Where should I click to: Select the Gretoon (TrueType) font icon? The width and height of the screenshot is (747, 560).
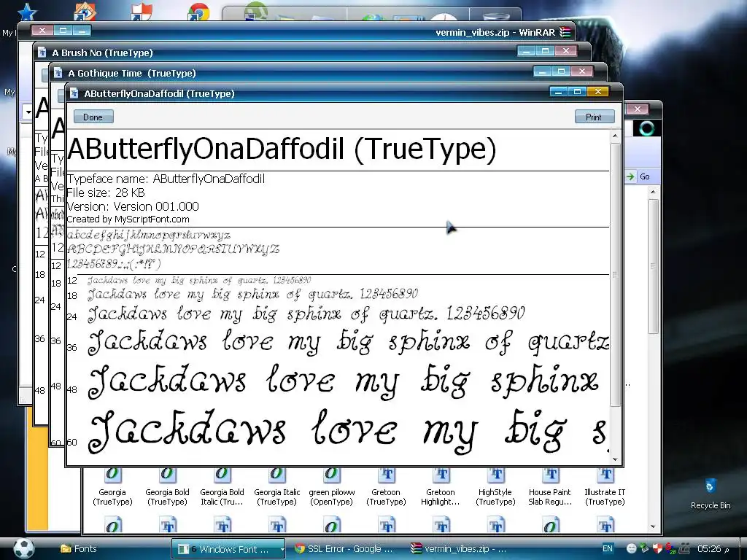click(x=386, y=487)
